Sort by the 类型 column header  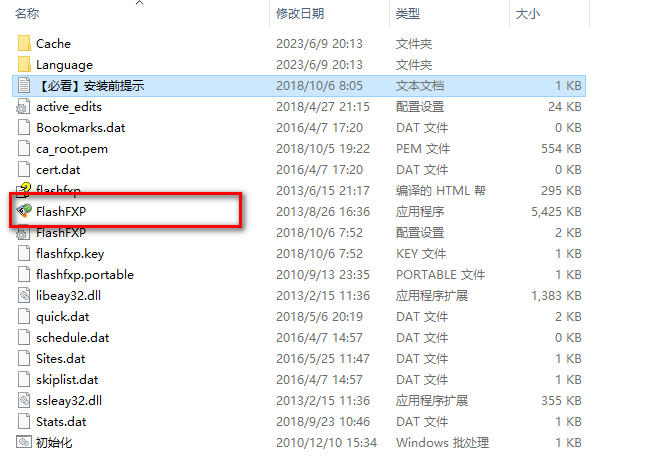[408, 14]
